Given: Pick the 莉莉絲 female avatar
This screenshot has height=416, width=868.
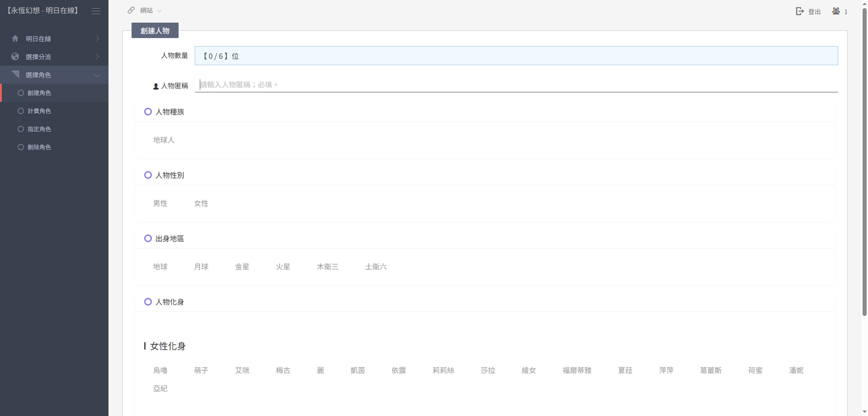Looking at the screenshot, I should click(443, 370).
